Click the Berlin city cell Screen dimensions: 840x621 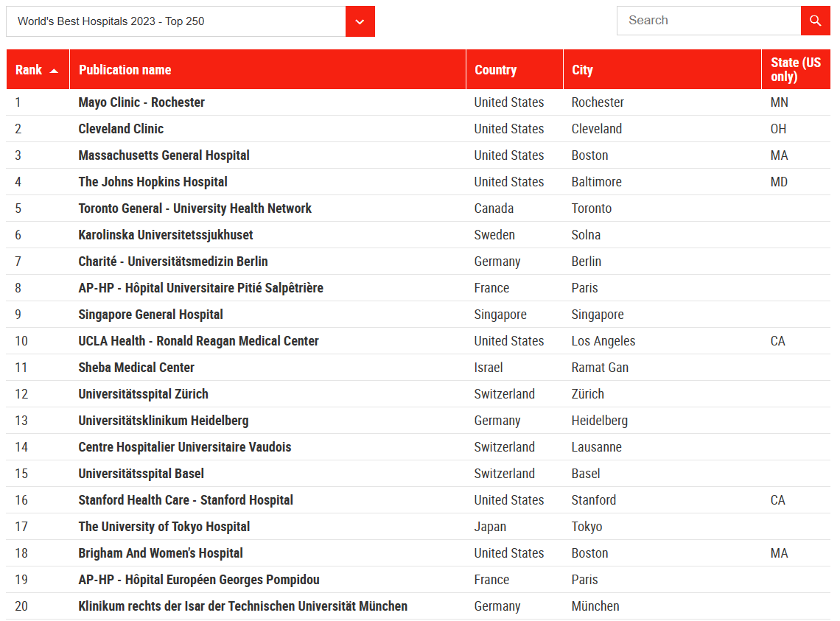(x=587, y=262)
